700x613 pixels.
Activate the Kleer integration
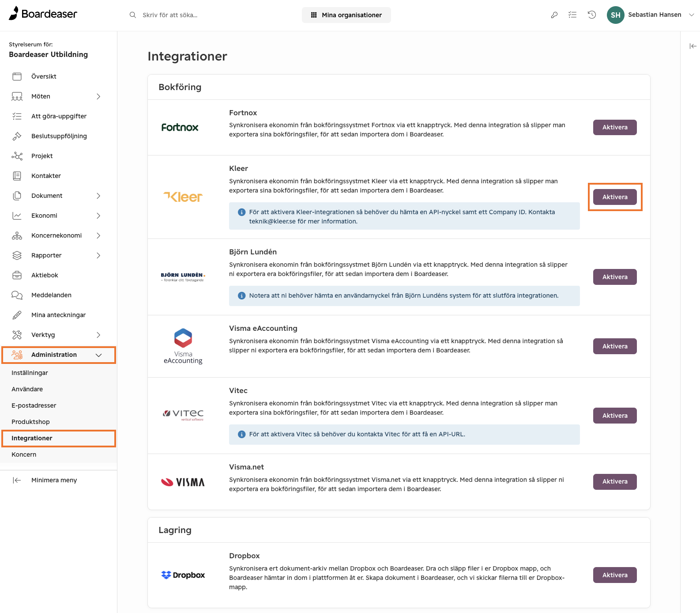[x=615, y=197]
